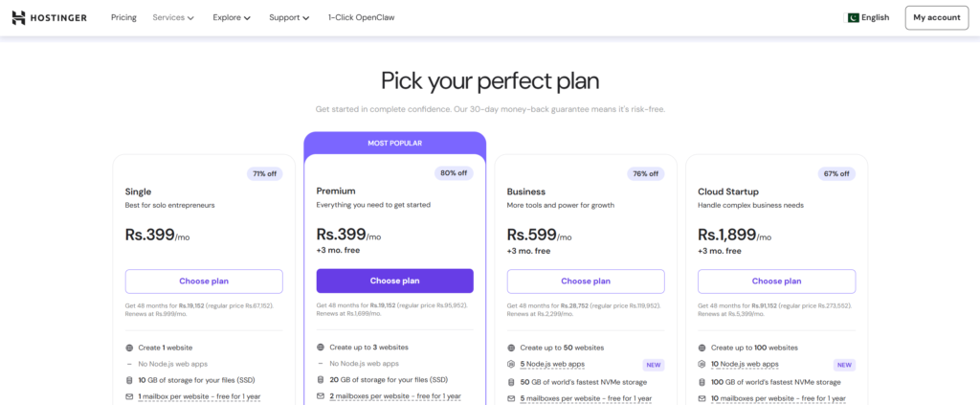
Task: Choose the Cloud Startup plan
Action: (x=776, y=281)
